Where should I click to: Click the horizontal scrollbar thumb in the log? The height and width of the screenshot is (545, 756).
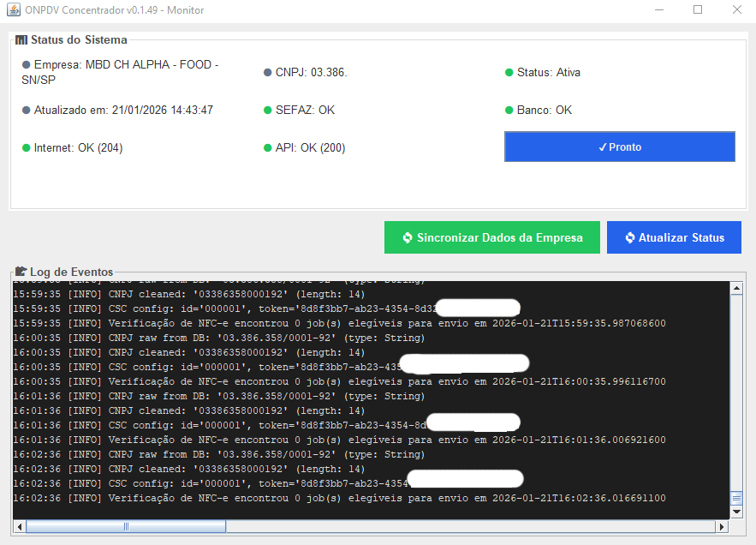pos(126,526)
